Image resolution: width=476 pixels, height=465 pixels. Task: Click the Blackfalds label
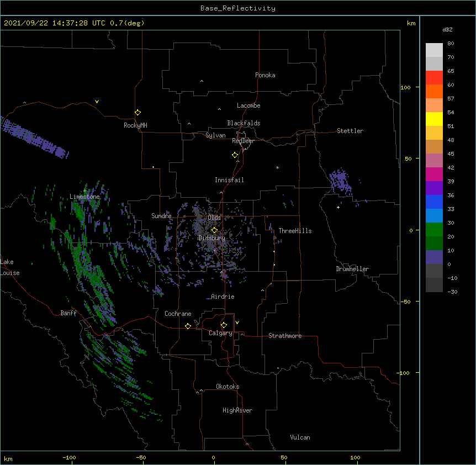[x=244, y=123]
